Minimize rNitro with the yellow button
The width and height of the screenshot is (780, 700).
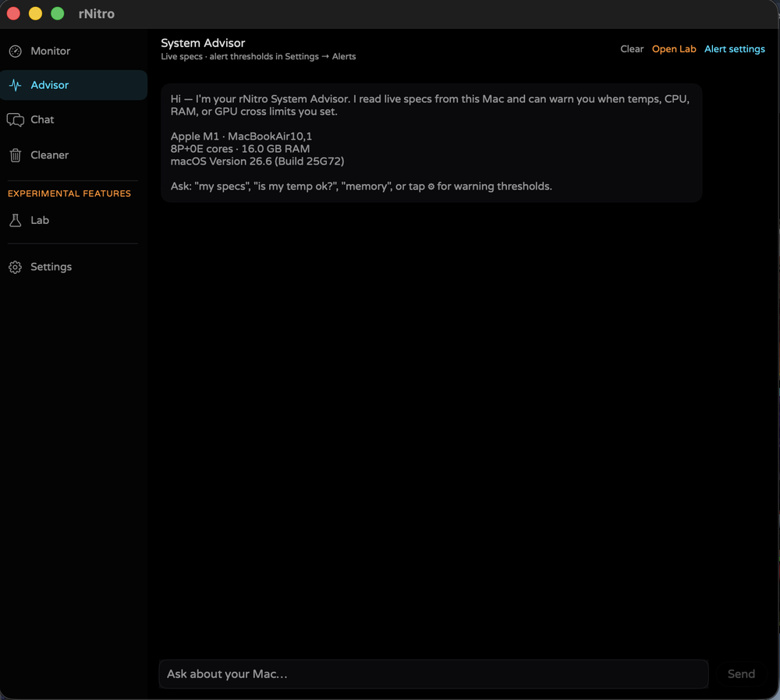click(35, 13)
